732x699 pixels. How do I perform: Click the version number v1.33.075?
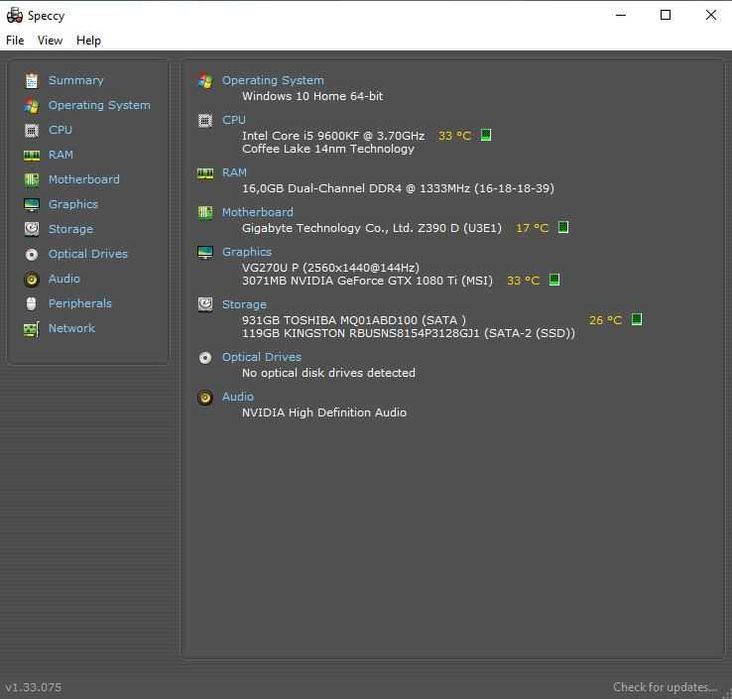(34, 687)
